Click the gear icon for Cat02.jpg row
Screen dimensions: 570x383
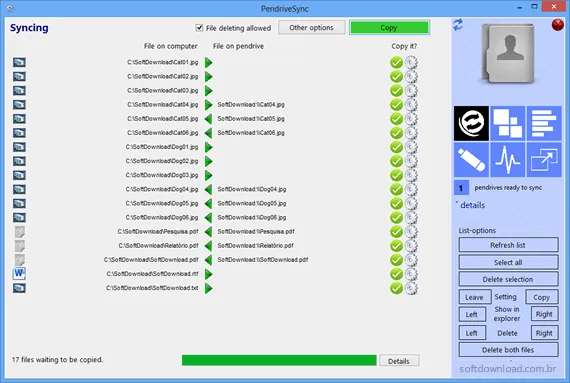pyautogui.click(x=411, y=76)
